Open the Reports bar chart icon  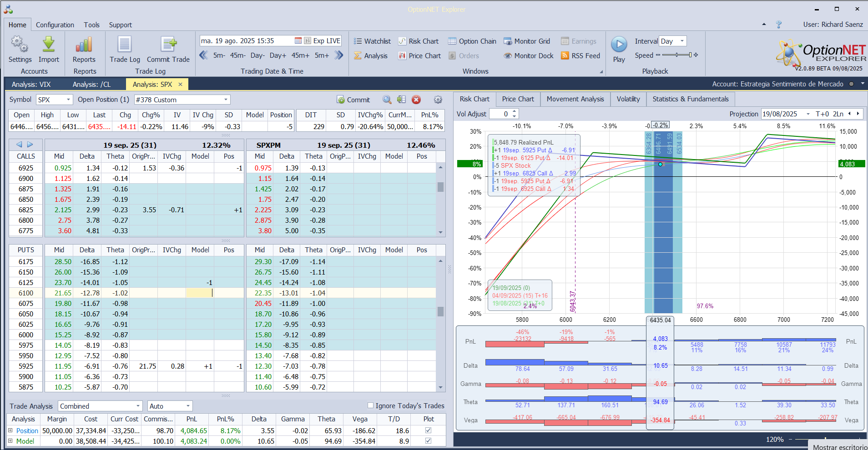point(84,45)
